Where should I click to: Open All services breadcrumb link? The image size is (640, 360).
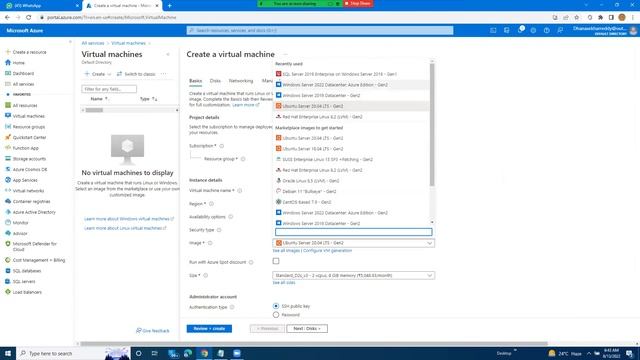(93, 43)
